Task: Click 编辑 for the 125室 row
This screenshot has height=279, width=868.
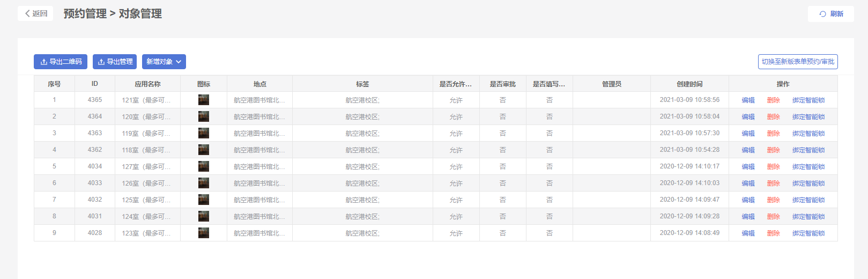Action: pyautogui.click(x=748, y=200)
